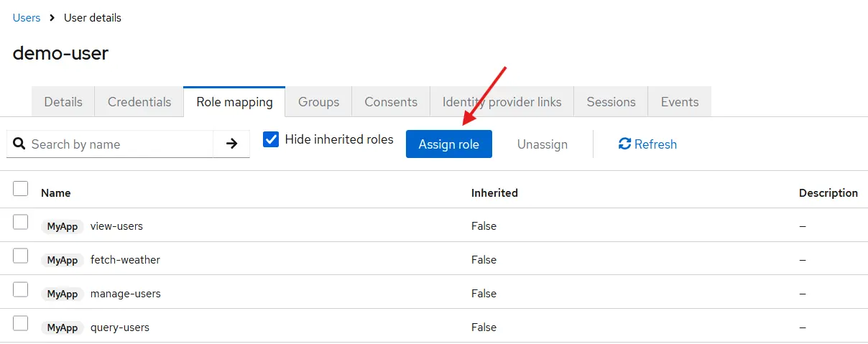Tick the fetch-weather role checkbox

point(21,256)
